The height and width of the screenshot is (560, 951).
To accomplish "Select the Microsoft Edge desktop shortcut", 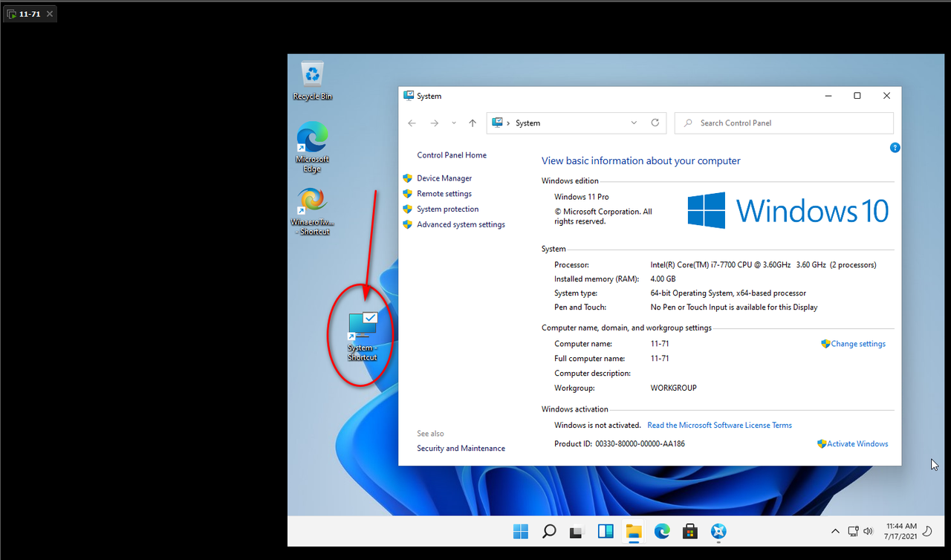I will tap(312, 147).
